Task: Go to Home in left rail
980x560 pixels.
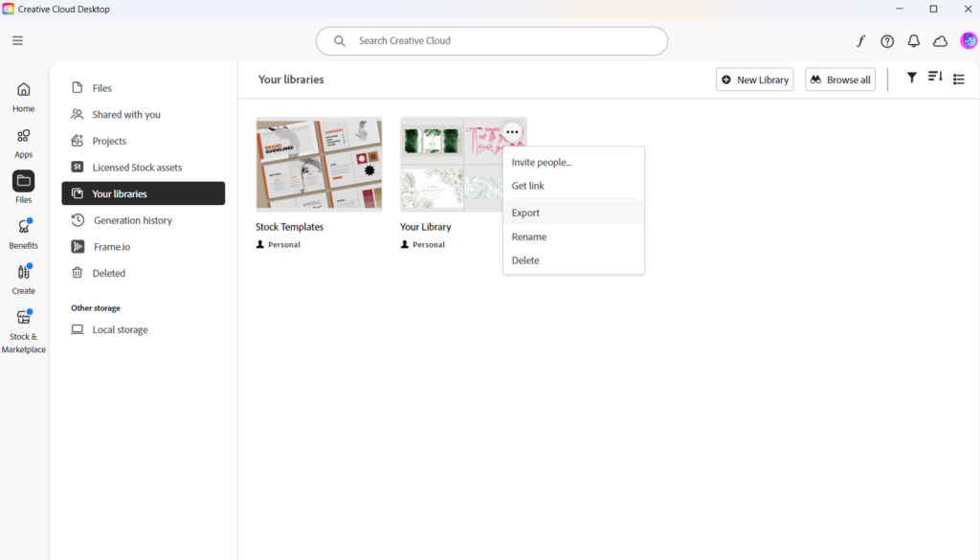Action: pyautogui.click(x=23, y=98)
